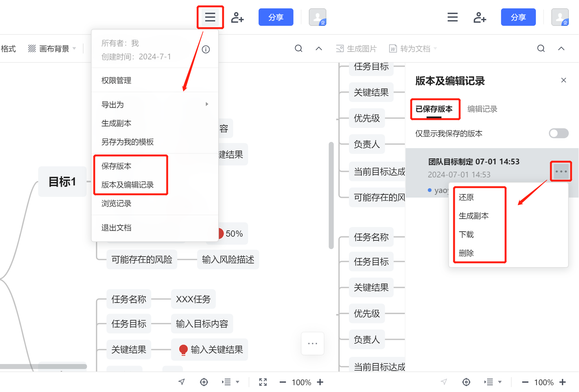The image size is (579, 392).
Task: Select the 输入目标内容 node
Action: (202, 324)
